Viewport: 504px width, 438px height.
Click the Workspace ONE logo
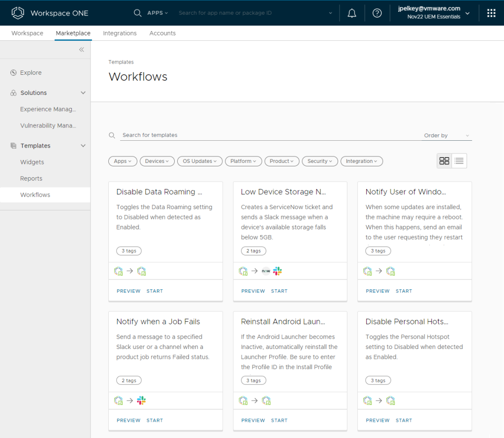[18, 13]
